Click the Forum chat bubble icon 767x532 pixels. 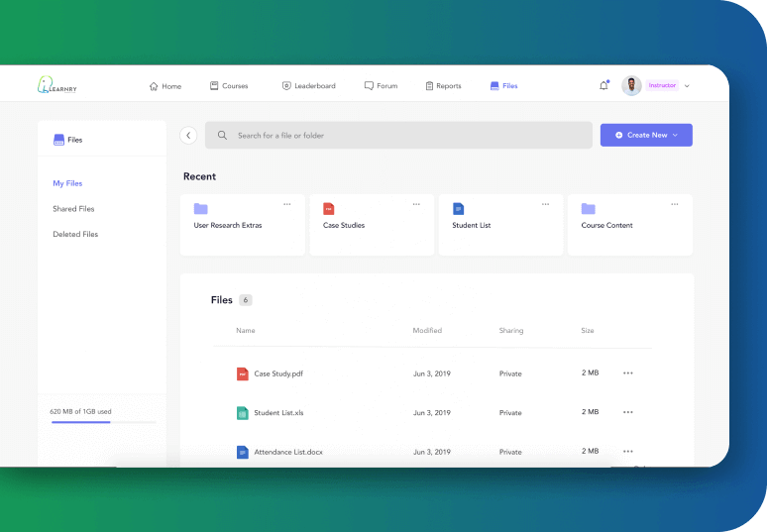click(x=369, y=85)
